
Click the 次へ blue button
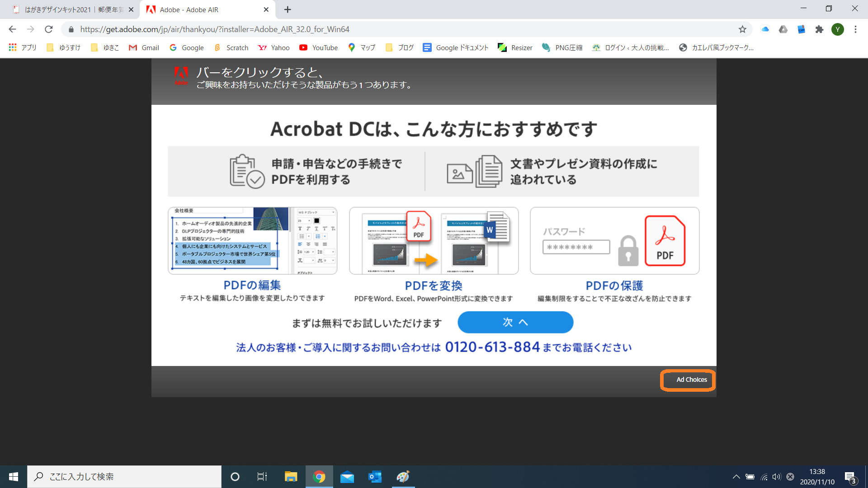[x=515, y=322]
